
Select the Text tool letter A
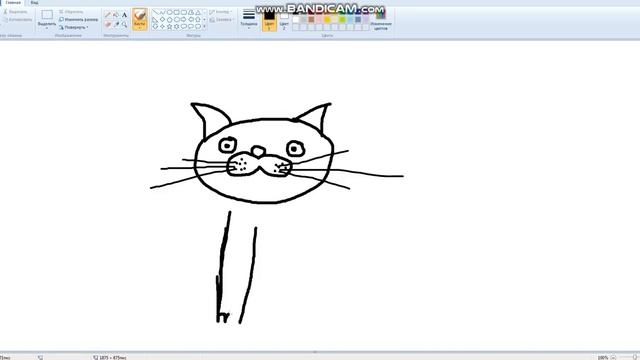coord(124,15)
